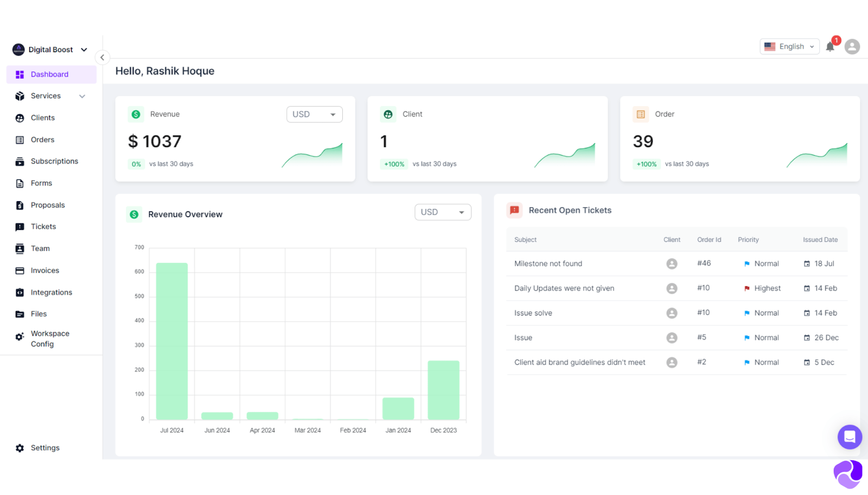Change language from English dropdown
The image size is (868, 495).
(x=789, y=46)
